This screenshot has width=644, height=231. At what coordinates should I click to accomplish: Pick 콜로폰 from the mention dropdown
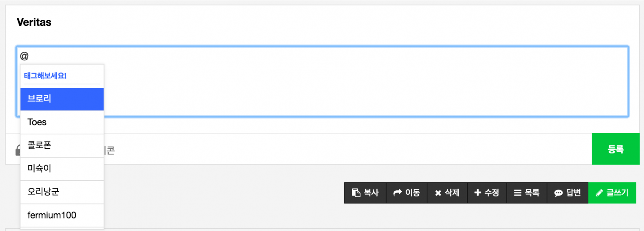[62, 145]
